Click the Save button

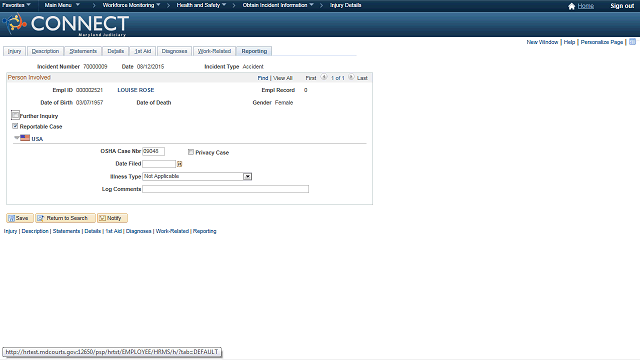(x=20, y=218)
